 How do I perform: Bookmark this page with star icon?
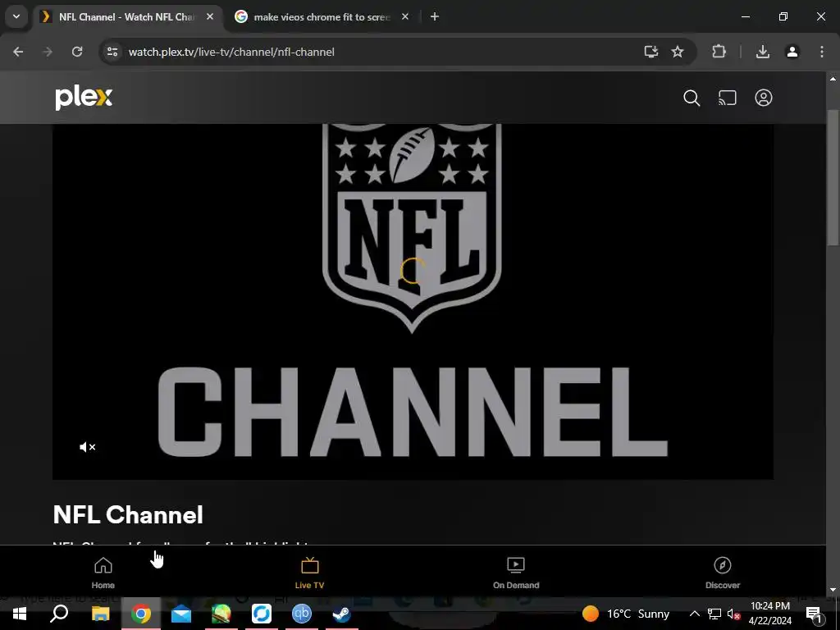click(678, 52)
